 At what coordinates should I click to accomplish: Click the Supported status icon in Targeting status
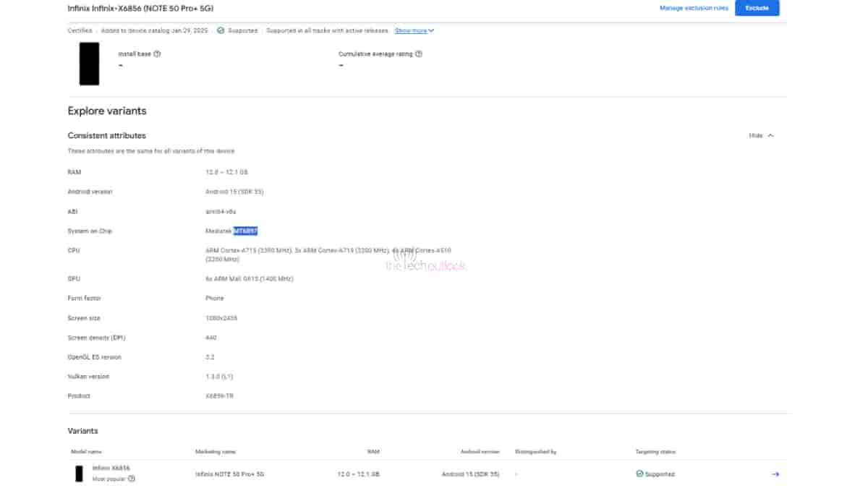[x=638, y=474]
